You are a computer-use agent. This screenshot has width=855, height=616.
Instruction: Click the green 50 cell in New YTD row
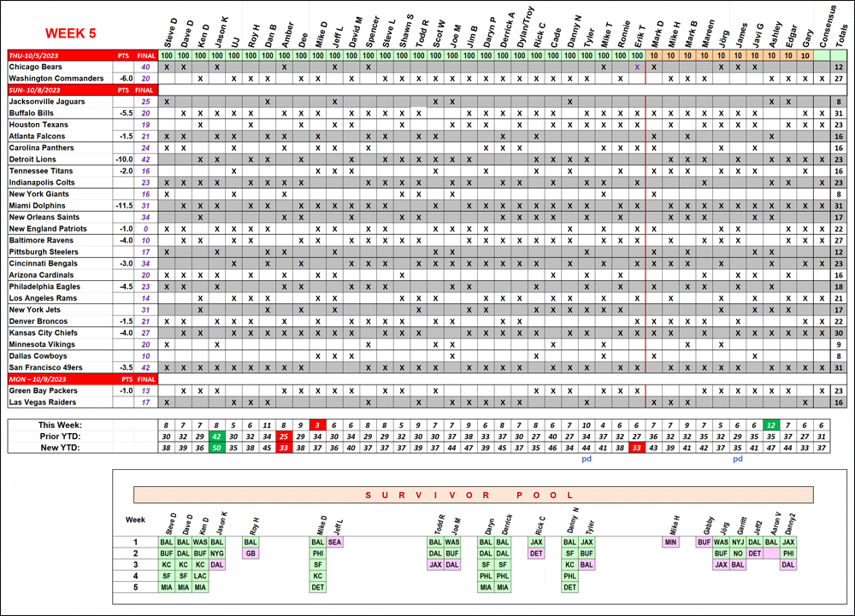pyautogui.click(x=216, y=447)
